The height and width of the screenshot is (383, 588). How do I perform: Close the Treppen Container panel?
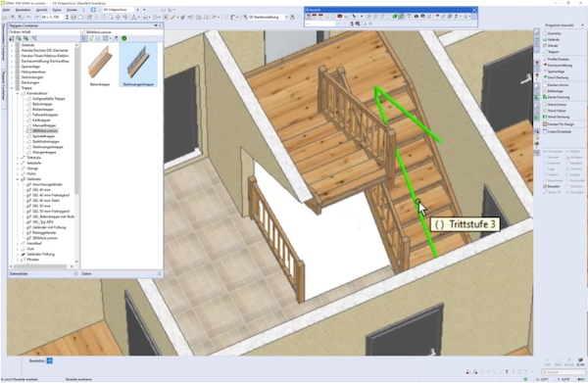[161, 25]
